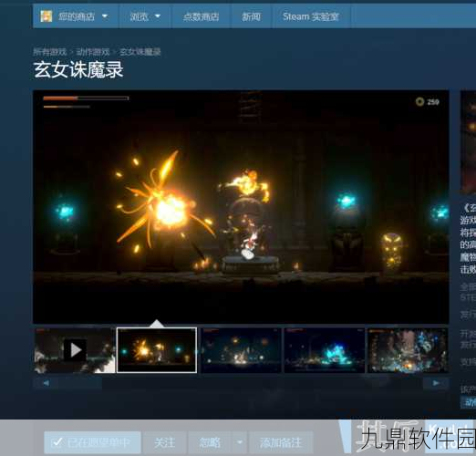Go to 动作游戏 breadcrumb link
Image resolution: width=476 pixels, height=456 pixels.
93,52
